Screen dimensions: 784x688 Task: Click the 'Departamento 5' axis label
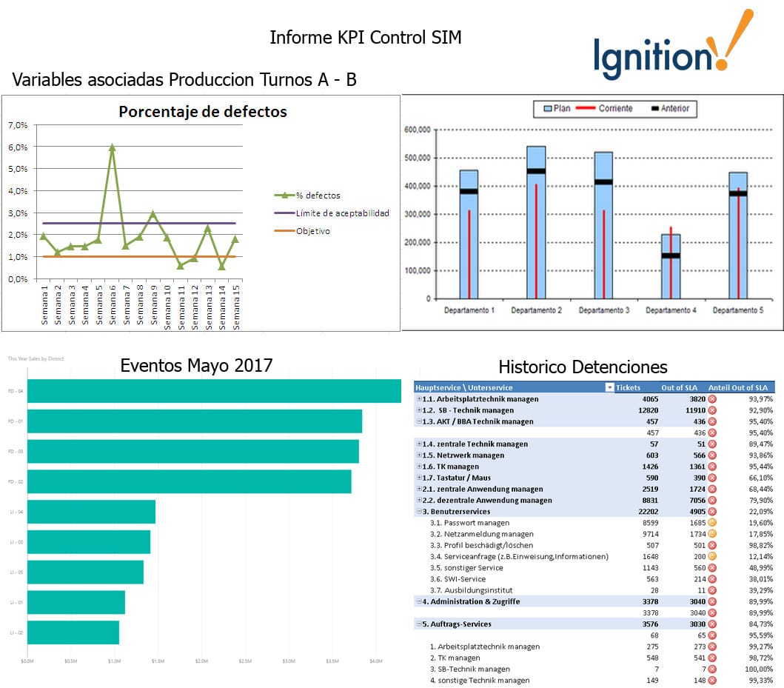click(x=738, y=310)
